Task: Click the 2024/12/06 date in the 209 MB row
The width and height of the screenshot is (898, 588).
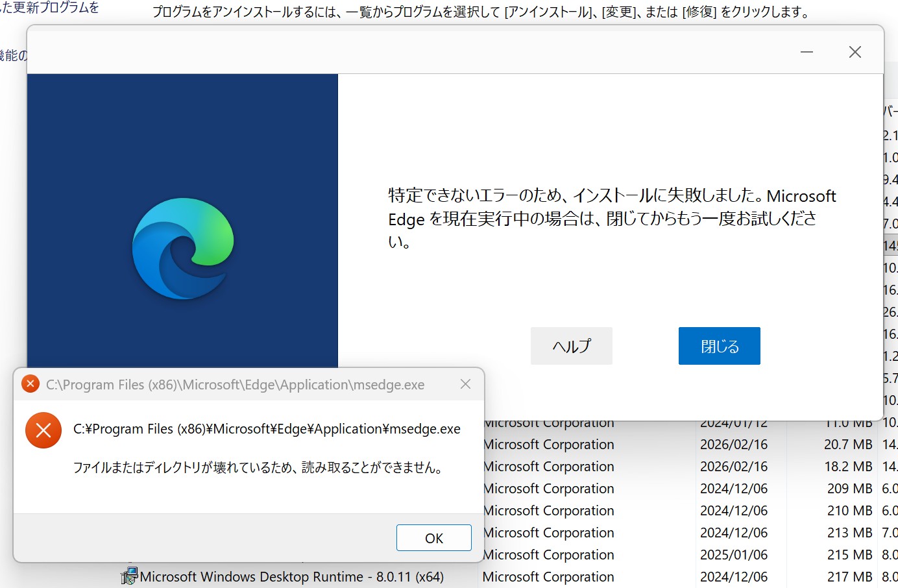Action: tap(734, 489)
